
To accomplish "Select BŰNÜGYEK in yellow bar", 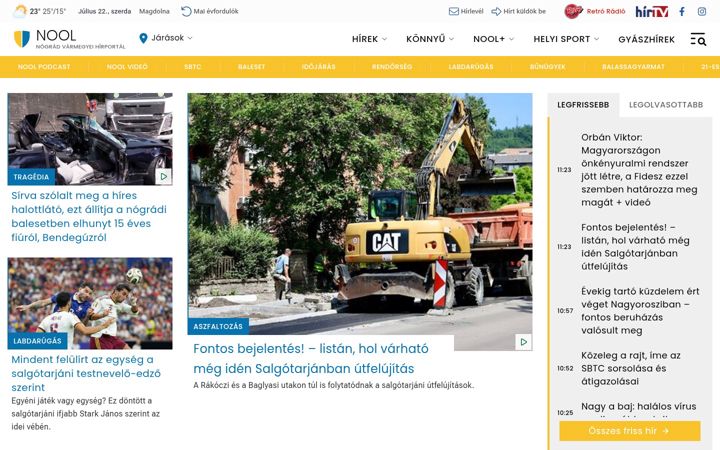I will 547,67.
